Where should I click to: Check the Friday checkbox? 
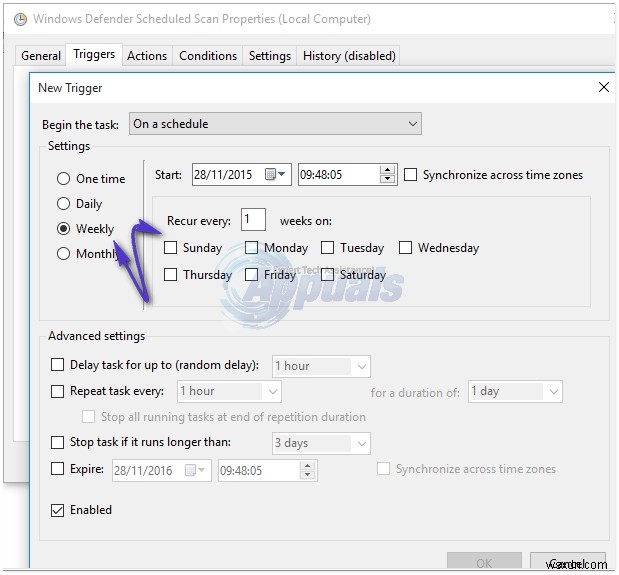coord(251,274)
